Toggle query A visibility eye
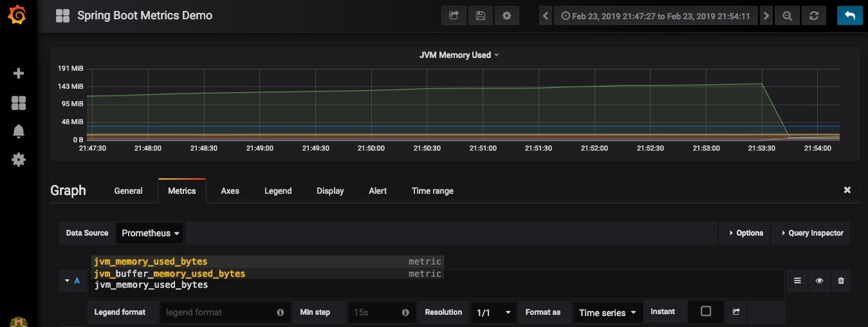 pyautogui.click(x=819, y=281)
